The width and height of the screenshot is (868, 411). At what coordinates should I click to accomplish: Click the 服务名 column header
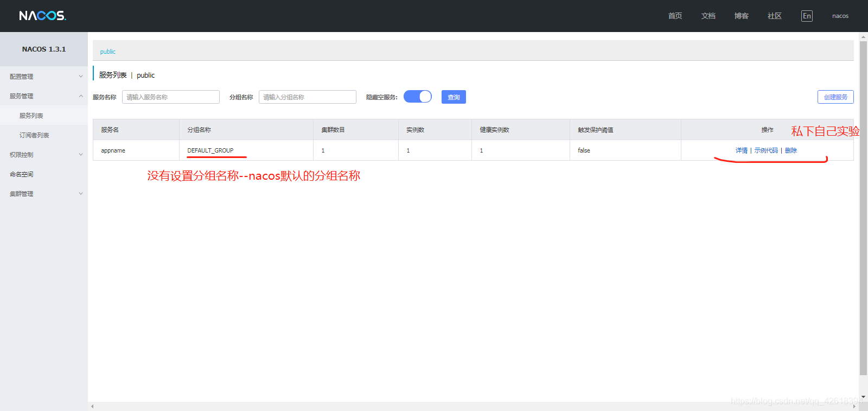click(x=136, y=130)
